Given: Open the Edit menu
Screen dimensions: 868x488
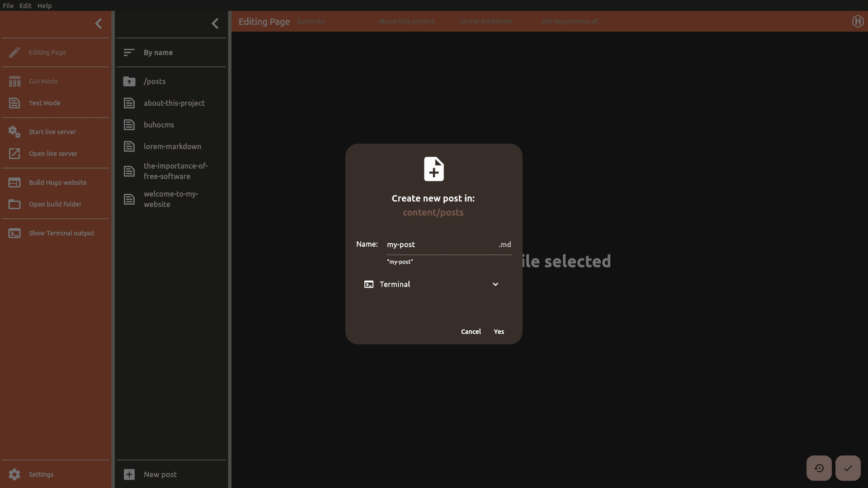Looking at the screenshot, I should 25,5.
